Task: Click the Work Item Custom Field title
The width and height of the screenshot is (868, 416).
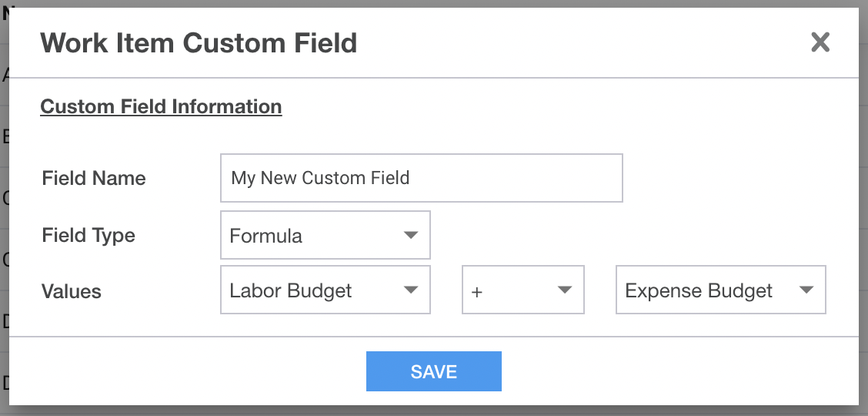Action: pyautogui.click(x=199, y=42)
